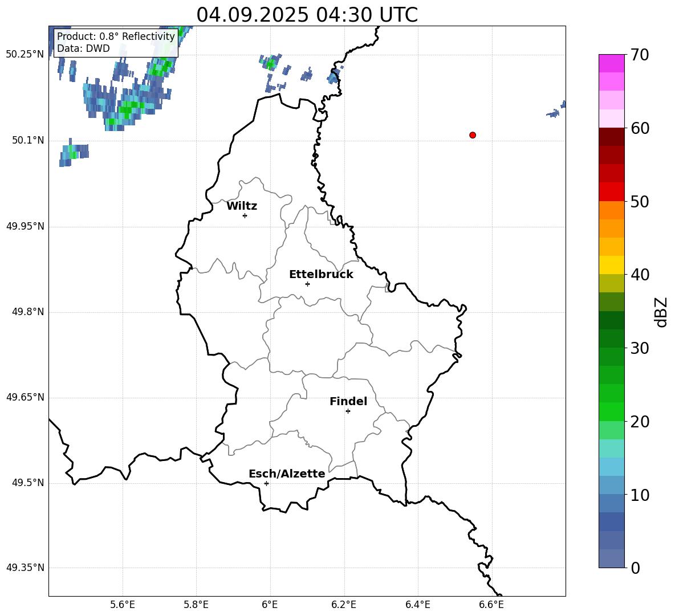Screen dimensions: 675x616
Task: Click the 6.2°E longitude label
Action: click(344, 605)
